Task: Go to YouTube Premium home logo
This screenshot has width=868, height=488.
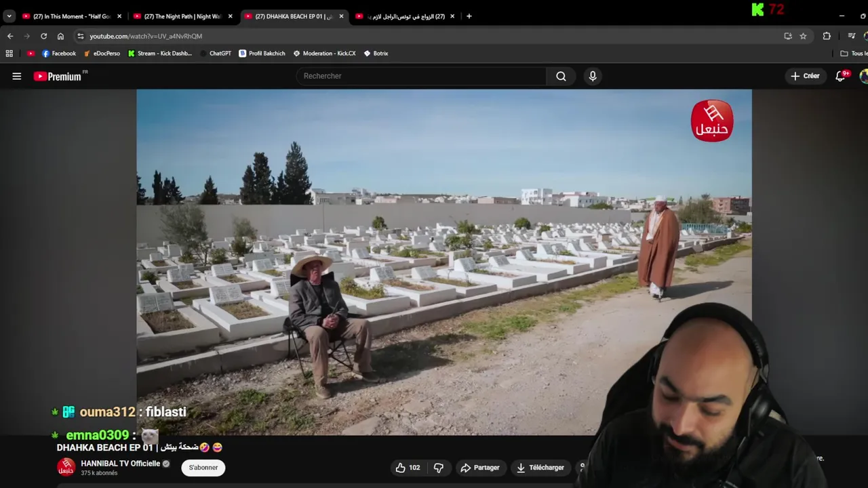Action: [x=58, y=77]
